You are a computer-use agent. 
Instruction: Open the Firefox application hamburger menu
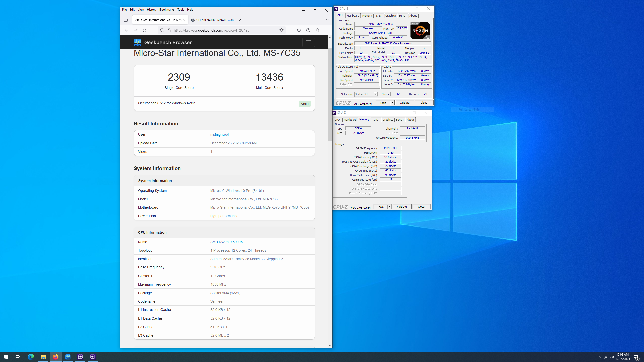click(326, 30)
